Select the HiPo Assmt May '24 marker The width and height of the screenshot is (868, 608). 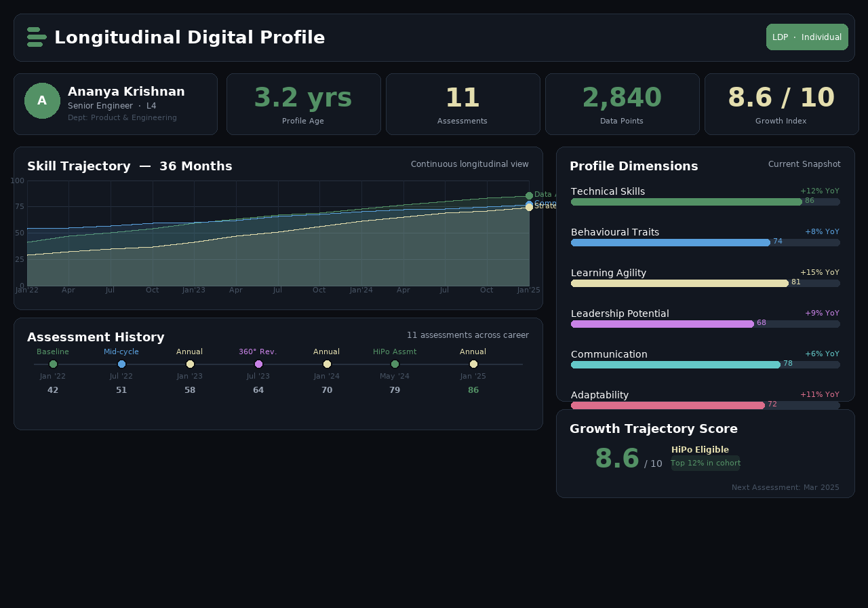pos(395,364)
